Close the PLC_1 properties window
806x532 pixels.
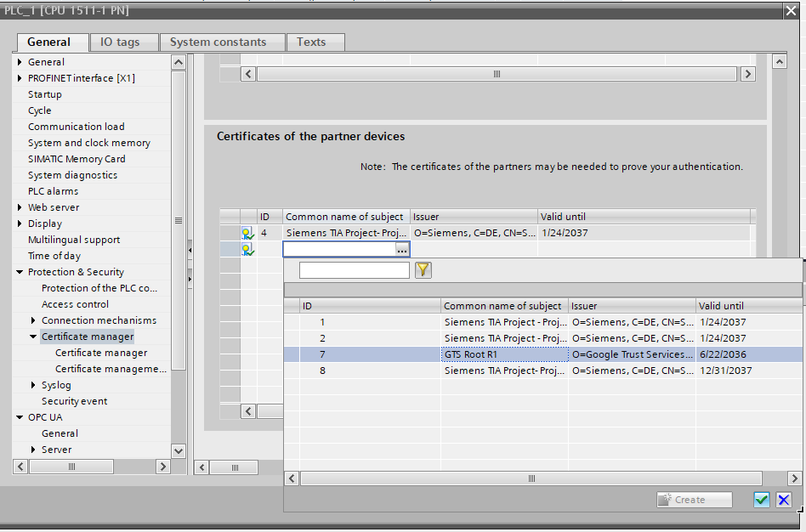coord(791,8)
